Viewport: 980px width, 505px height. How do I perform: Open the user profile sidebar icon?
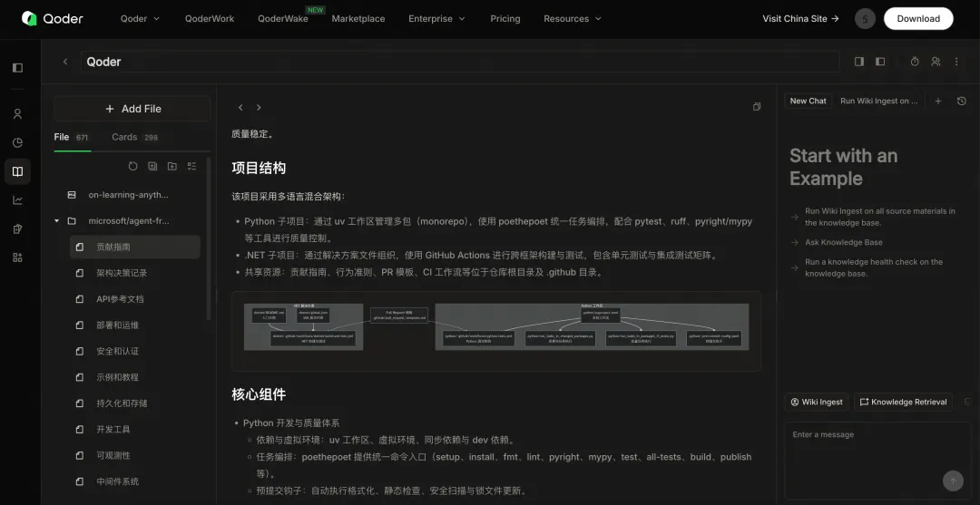click(17, 113)
